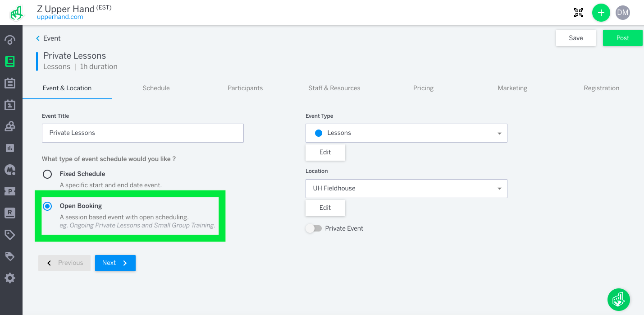Click the '1h duration' subtitle text
The width and height of the screenshot is (644, 315).
point(99,67)
